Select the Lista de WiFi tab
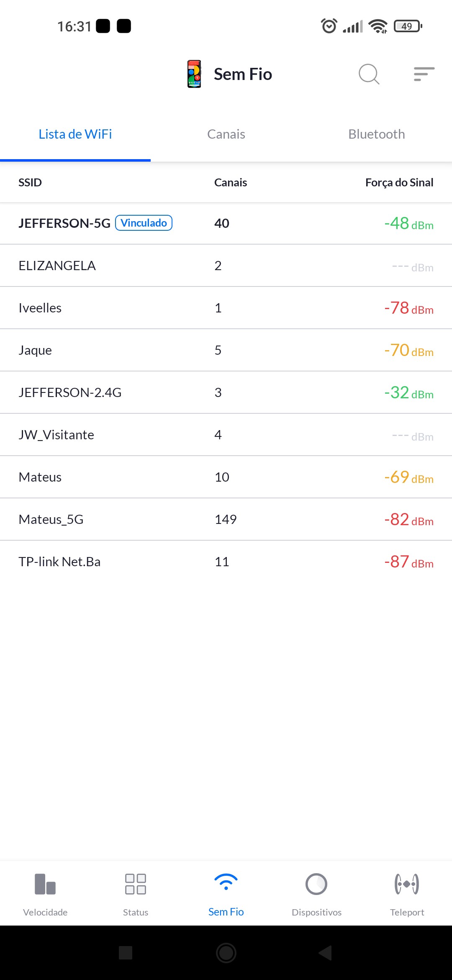Screen dimensions: 452x980 point(75,134)
